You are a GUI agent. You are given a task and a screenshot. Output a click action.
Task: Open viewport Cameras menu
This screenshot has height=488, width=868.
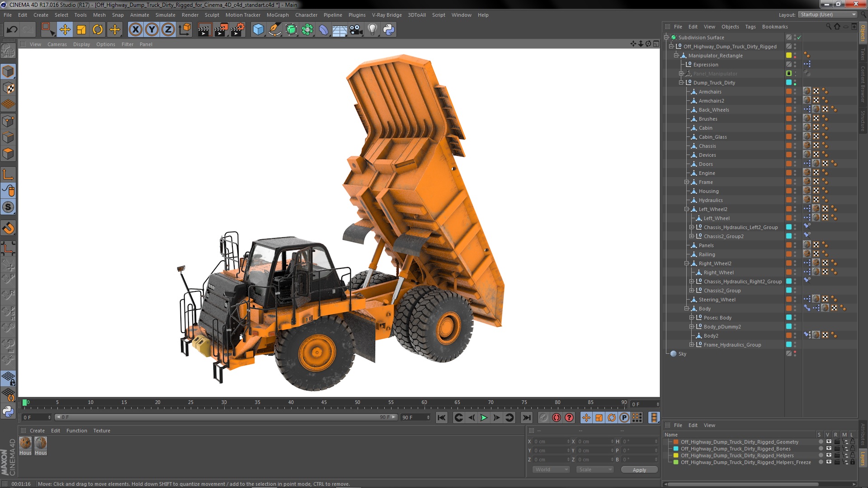pos(57,44)
